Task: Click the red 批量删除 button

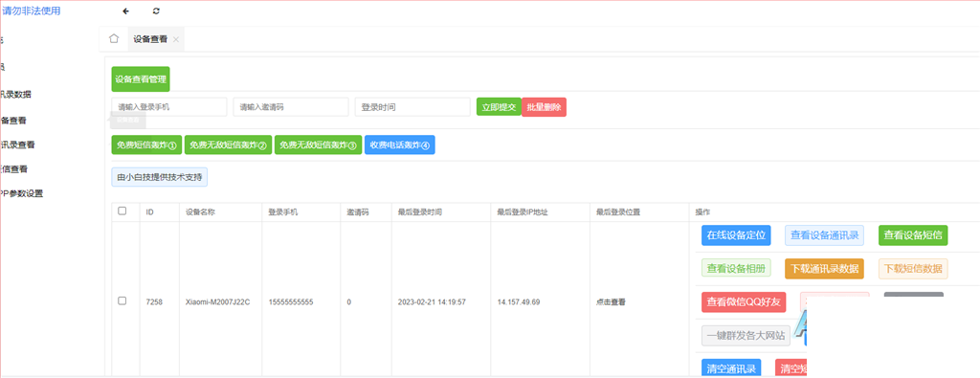Action: click(x=544, y=107)
